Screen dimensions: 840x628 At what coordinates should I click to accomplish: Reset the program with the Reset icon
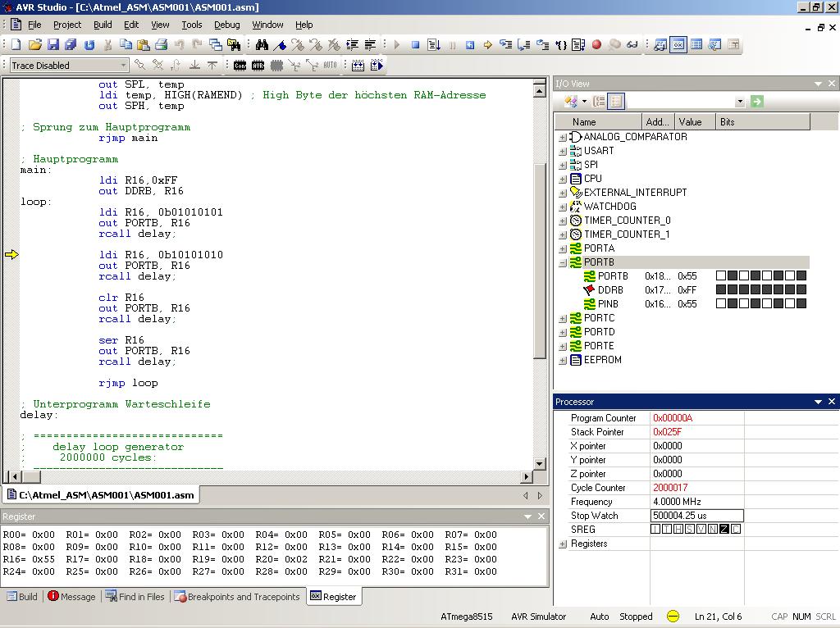(470, 45)
